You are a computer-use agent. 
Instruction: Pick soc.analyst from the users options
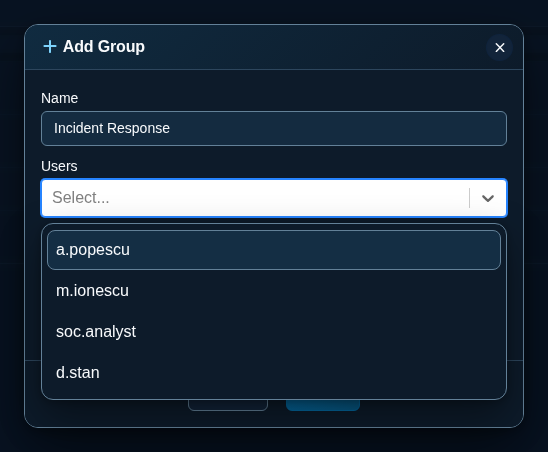(274, 332)
